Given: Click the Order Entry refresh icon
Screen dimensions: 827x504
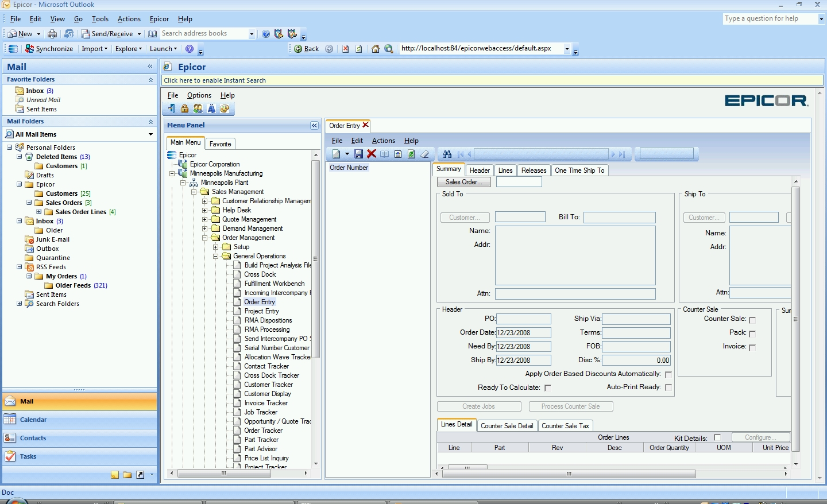Looking at the screenshot, I should (412, 154).
